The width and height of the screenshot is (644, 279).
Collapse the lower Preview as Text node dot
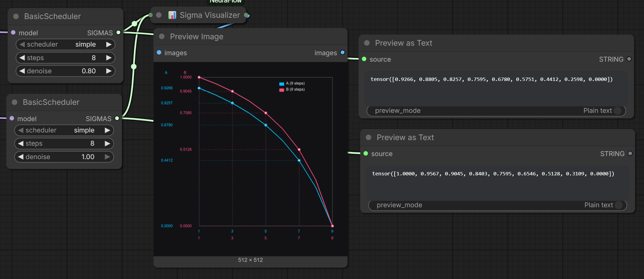coord(368,137)
